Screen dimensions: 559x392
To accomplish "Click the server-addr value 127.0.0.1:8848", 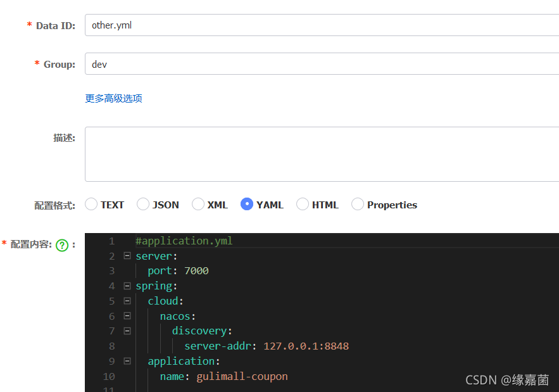I will [x=306, y=346].
